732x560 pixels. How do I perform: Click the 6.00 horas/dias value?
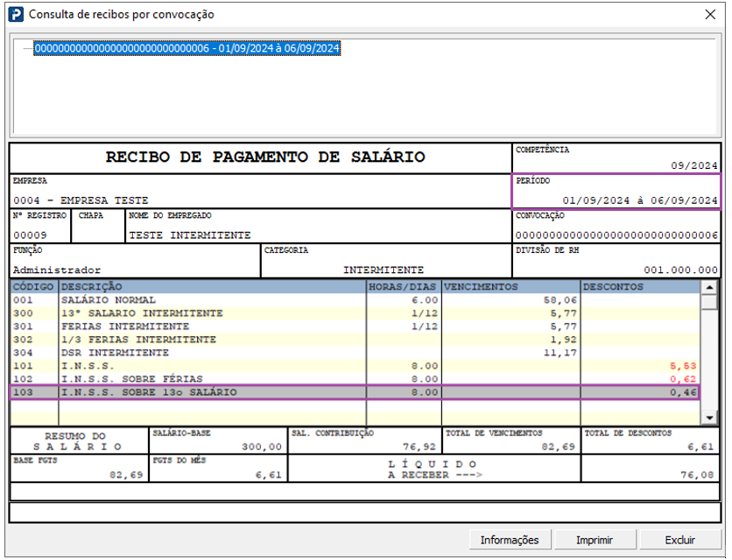pyautogui.click(x=425, y=300)
